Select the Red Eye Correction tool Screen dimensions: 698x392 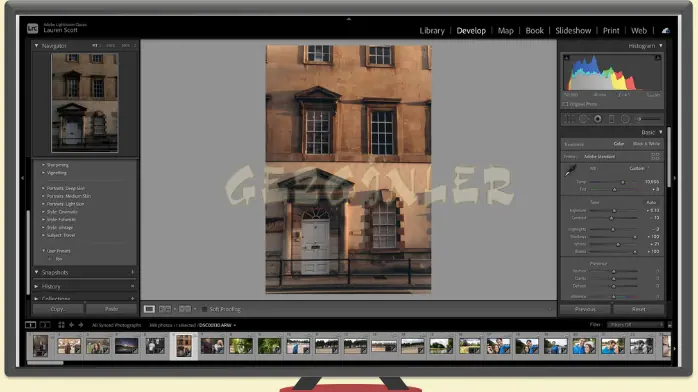pyautogui.click(x=597, y=119)
